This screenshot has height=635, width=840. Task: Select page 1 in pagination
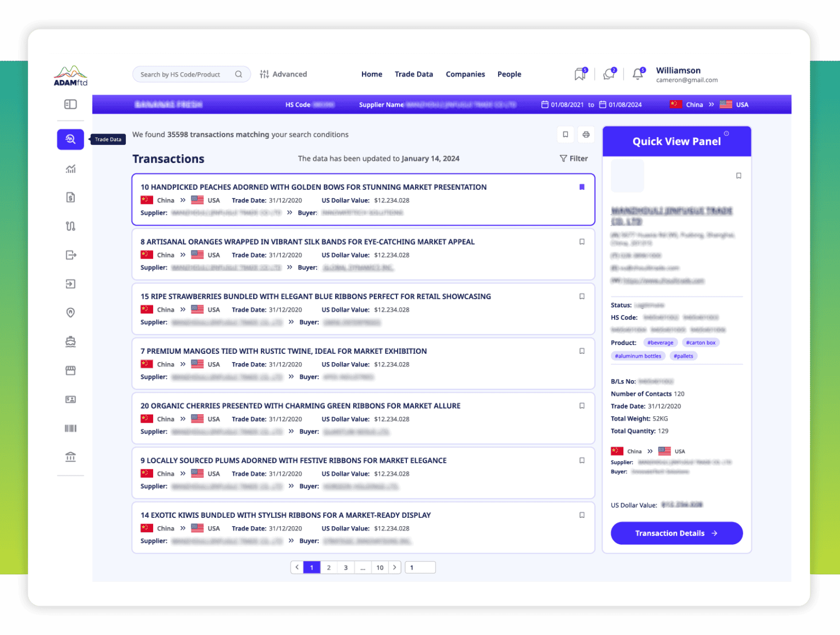tap(312, 567)
